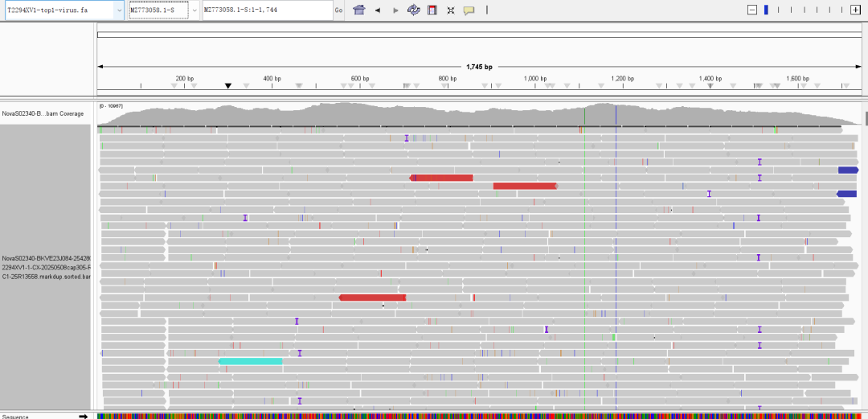Open the MZ773058.1-S chromosome dropdown
Image resolution: width=868 pixels, height=419 pixels.
point(195,10)
